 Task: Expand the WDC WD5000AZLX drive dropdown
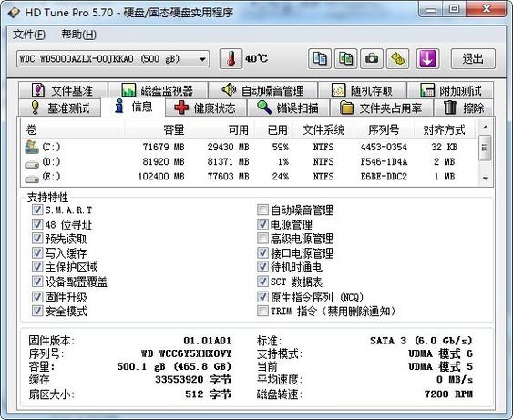(x=202, y=59)
